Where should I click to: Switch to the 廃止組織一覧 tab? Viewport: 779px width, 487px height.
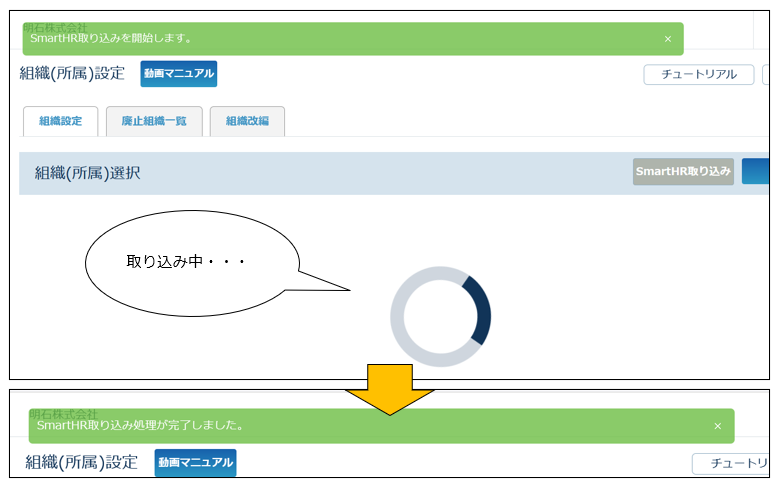(154, 121)
